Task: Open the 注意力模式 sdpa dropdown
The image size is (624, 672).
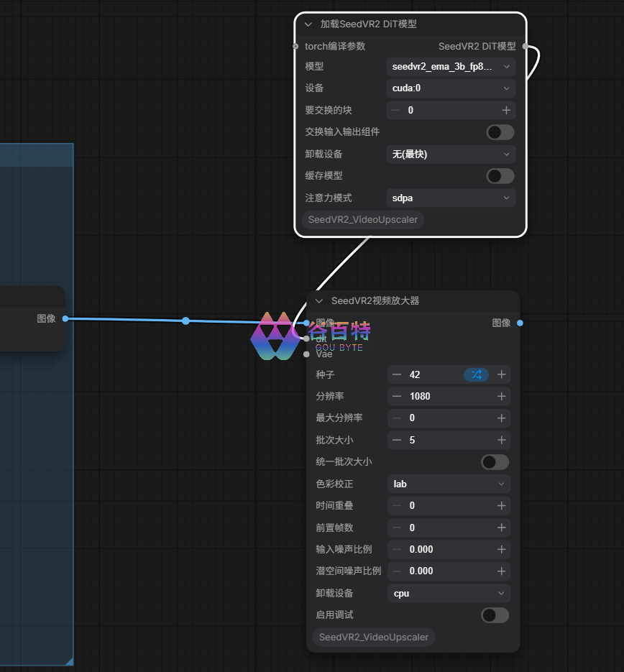Action: pyautogui.click(x=451, y=198)
